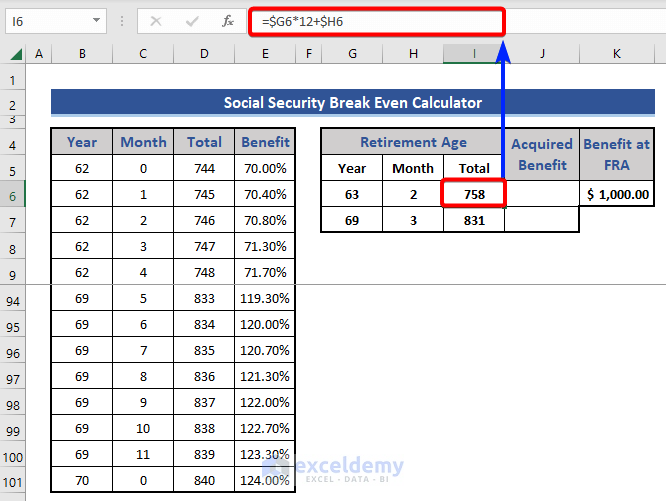The height and width of the screenshot is (501, 666).
Task: Select total cell 840
Action: pyautogui.click(x=204, y=480)
